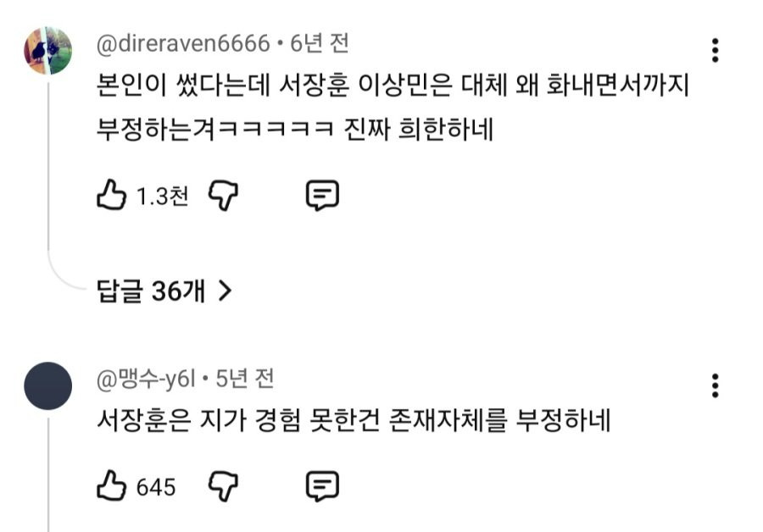763x532 pixels.
Task: Open more options for @direraven6666 comment
Action: [x=715, y=50]
